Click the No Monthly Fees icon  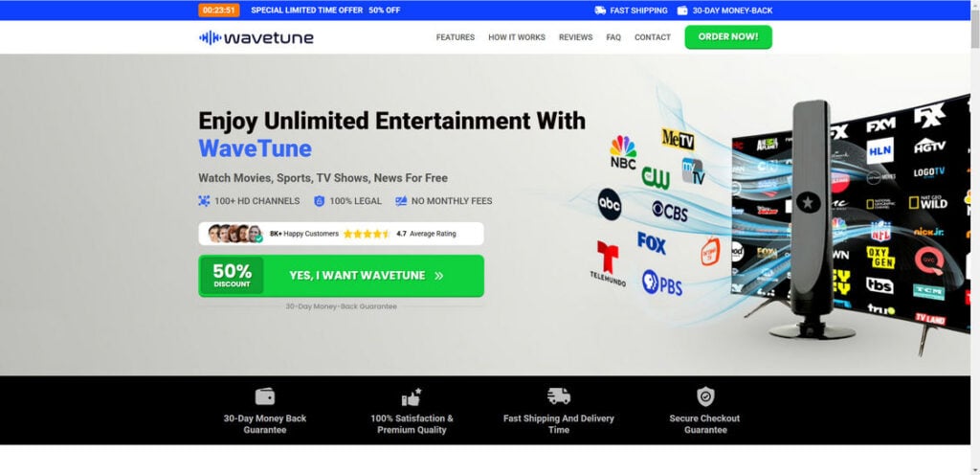(x=401, y=201)
